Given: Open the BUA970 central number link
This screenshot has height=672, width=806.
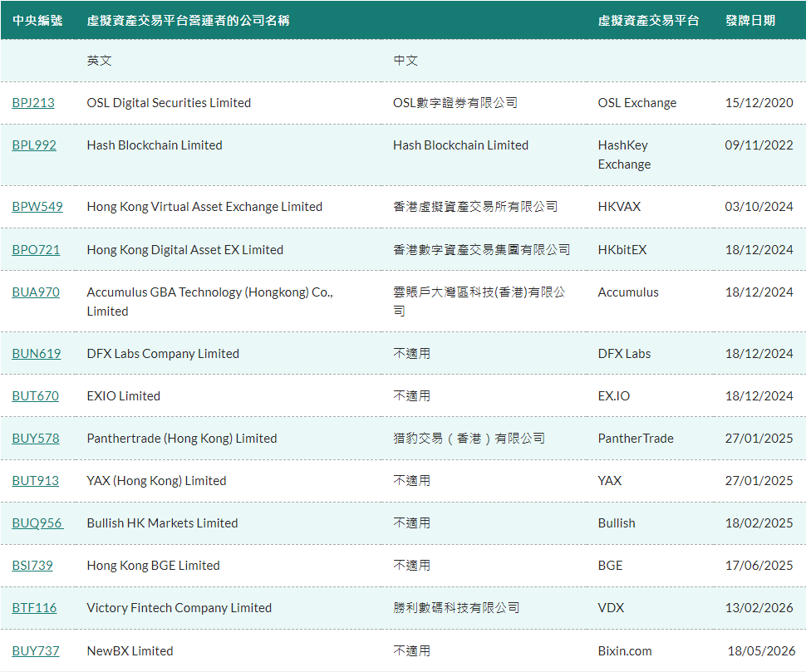Looking at the screenshot, I should [36, 292].
